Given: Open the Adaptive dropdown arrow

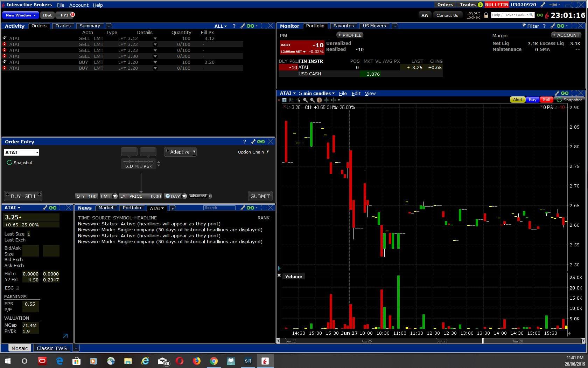Looking at the screenshot, I should 194,152.
